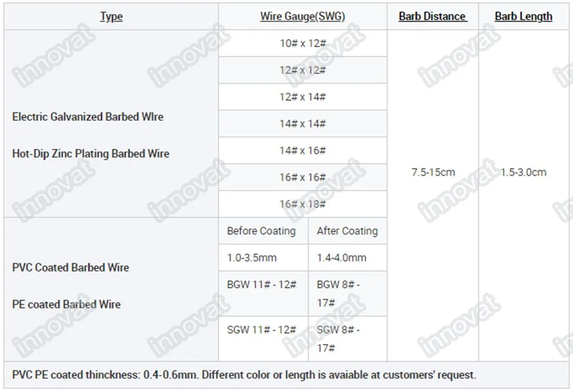Click the 1.4-4.0mm cell
The width and height of the screenshot is (573, 392).
(342, 258)
